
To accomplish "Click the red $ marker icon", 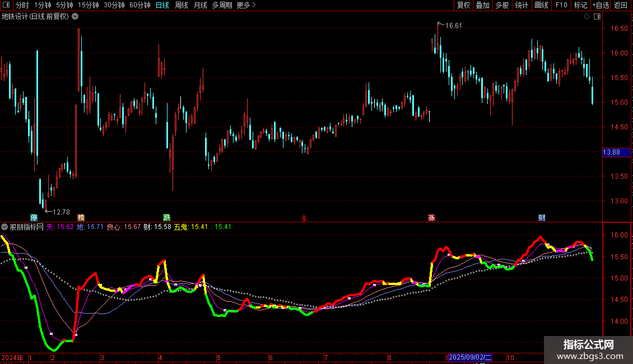I will [304, 218].
